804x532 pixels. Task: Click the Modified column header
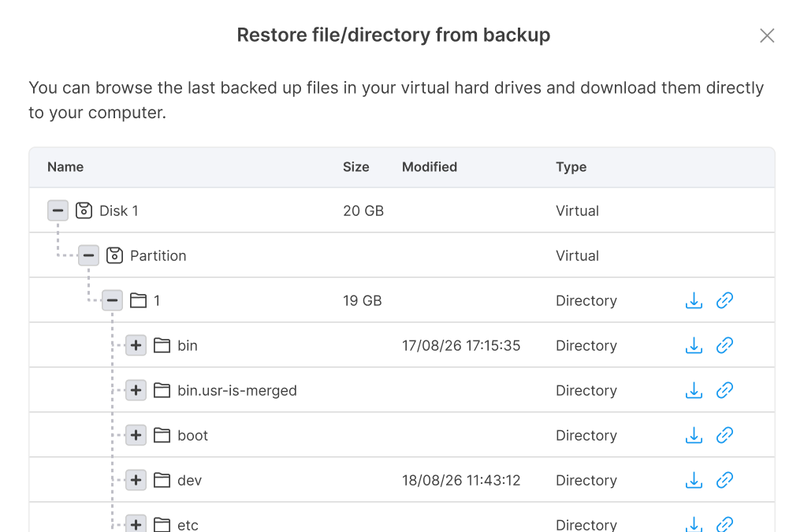[429, 167]
